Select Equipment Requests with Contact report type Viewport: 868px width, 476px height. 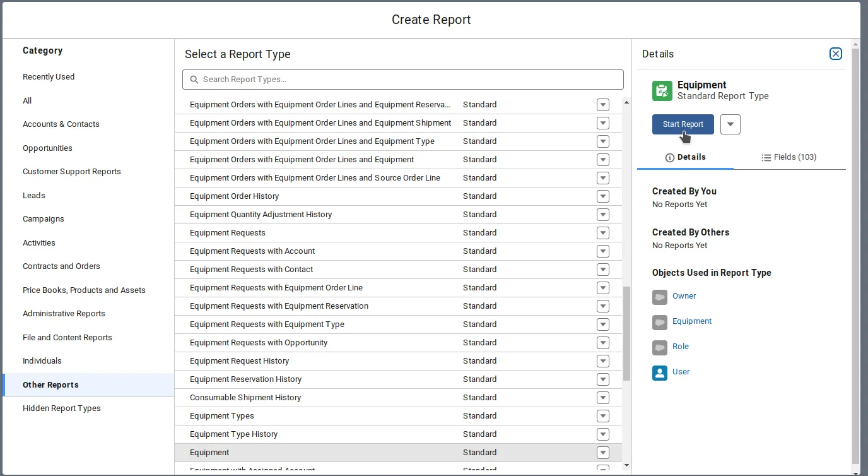click(x=398, y=270)
